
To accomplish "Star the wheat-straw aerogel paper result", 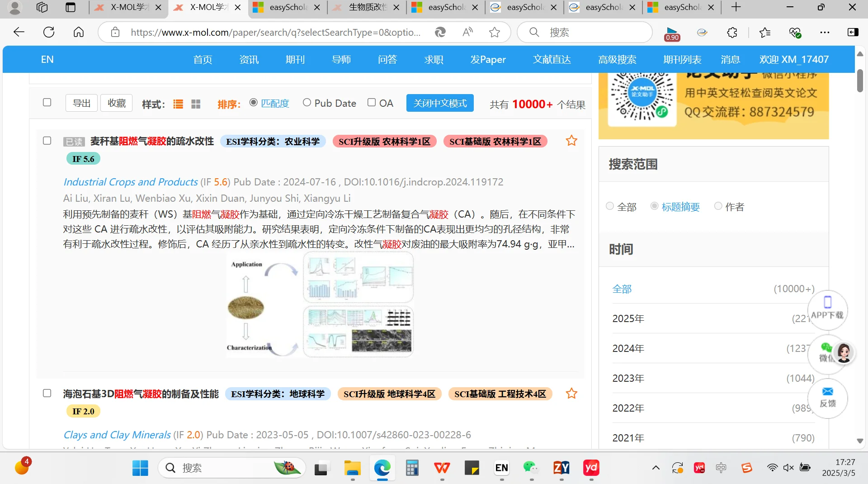I will [x=571, y=141].
